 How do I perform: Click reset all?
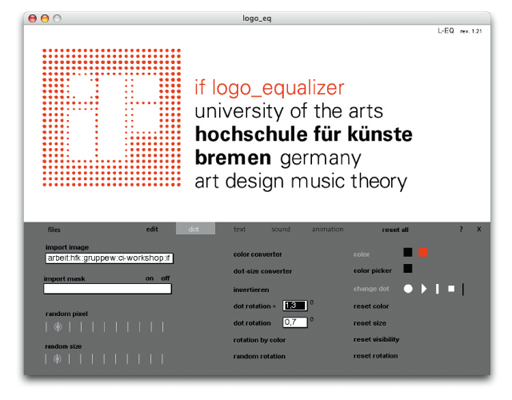395,230
